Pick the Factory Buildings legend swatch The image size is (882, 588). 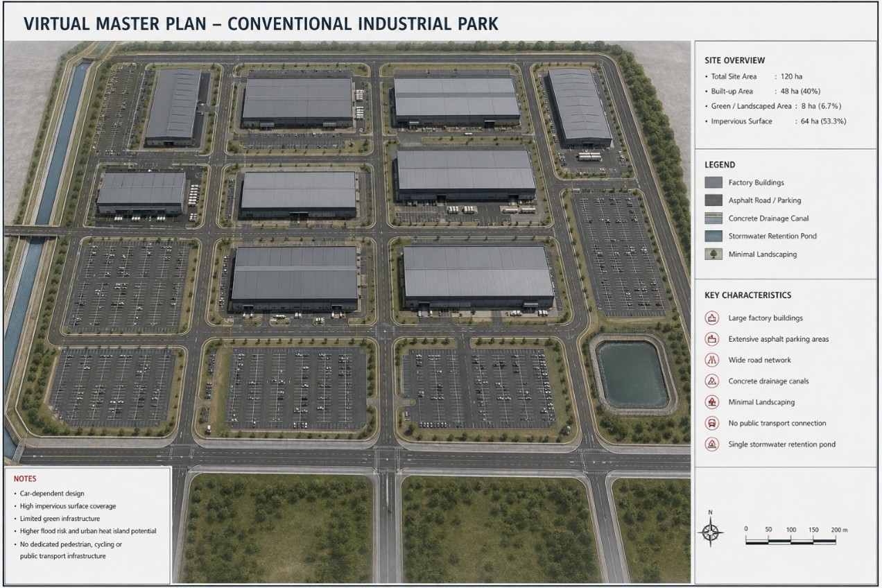(713, 182)
